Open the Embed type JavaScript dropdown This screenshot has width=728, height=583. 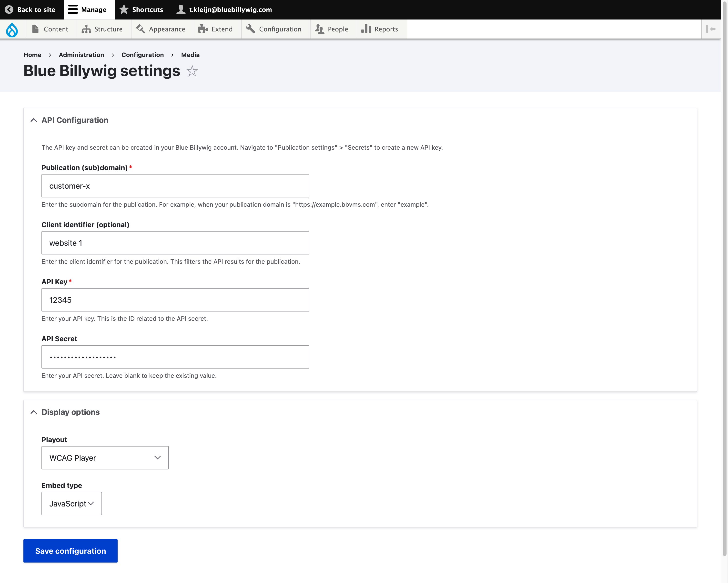coord(71,503)
